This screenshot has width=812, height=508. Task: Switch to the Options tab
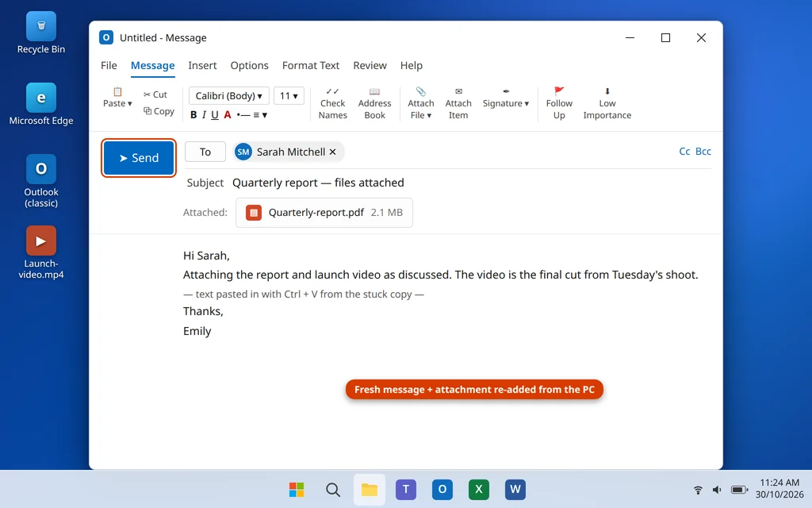pos(250,65)
